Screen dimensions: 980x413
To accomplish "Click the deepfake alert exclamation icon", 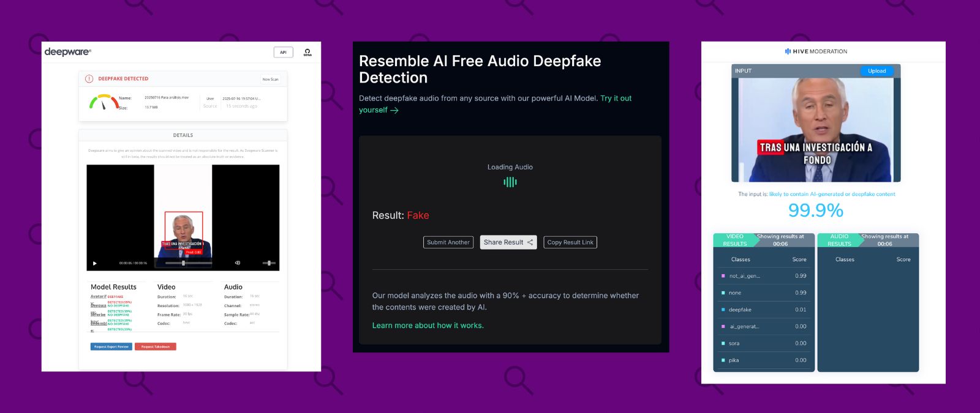I will tap(89, 79).
